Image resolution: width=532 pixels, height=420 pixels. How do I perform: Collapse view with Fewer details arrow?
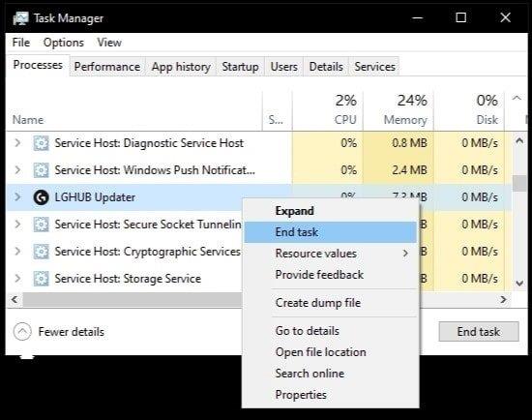pyautogui.click(x=22, y=331)
